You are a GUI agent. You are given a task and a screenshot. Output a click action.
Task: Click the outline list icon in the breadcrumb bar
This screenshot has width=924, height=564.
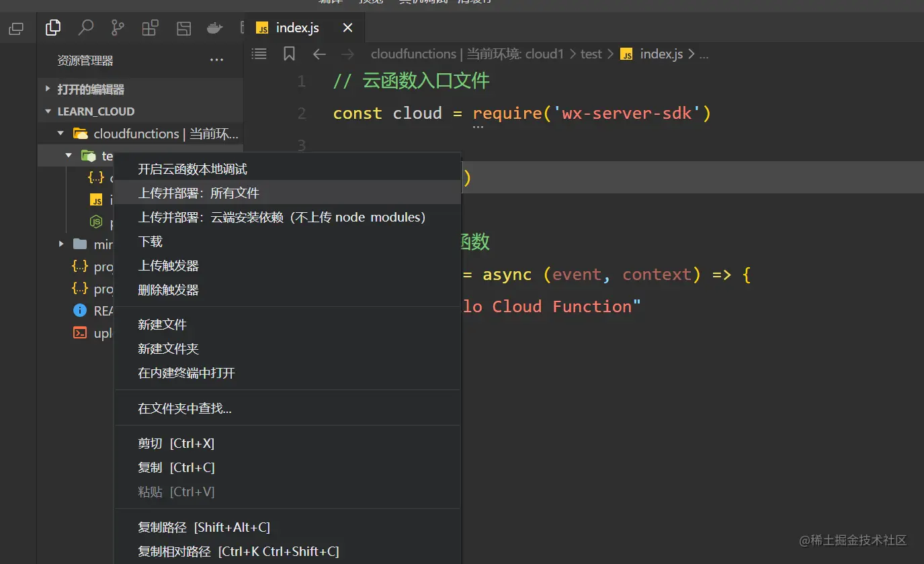[259, 54]
